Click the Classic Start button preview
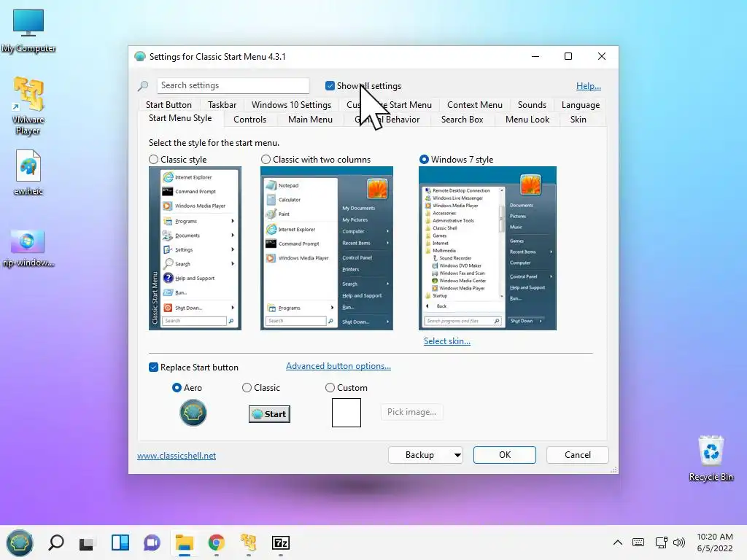747x560 pixels. coord(269,414)
